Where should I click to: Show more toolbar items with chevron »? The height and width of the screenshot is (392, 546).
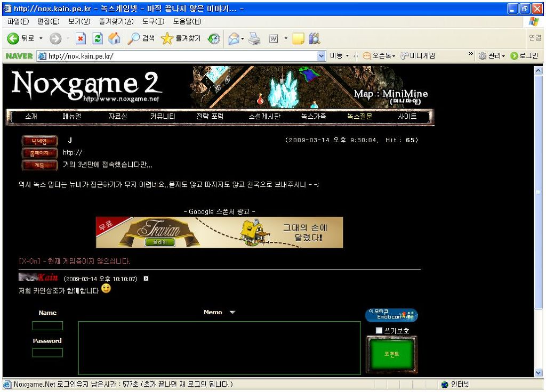471,54
